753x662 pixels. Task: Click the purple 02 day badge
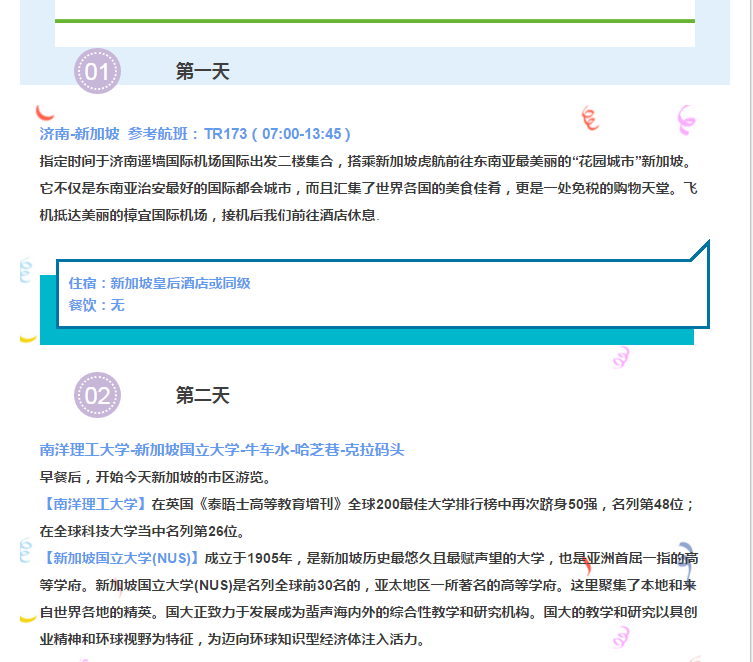97,395
